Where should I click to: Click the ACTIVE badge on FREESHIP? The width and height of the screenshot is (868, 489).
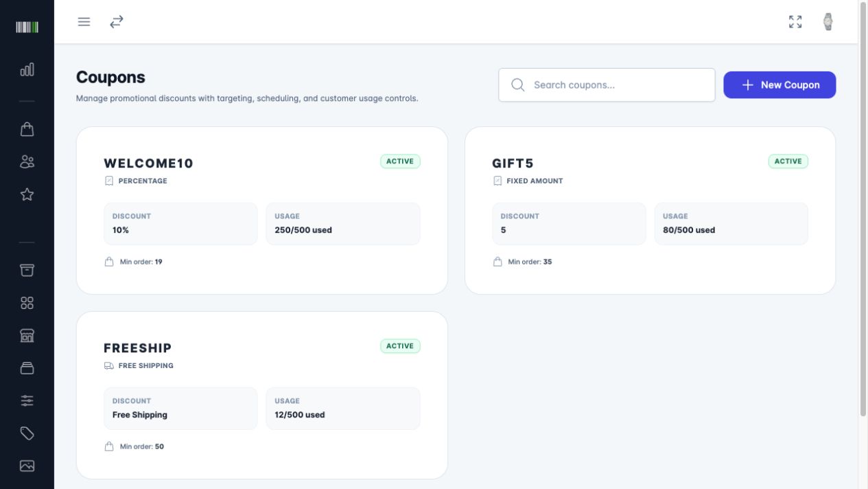[400, 346]
